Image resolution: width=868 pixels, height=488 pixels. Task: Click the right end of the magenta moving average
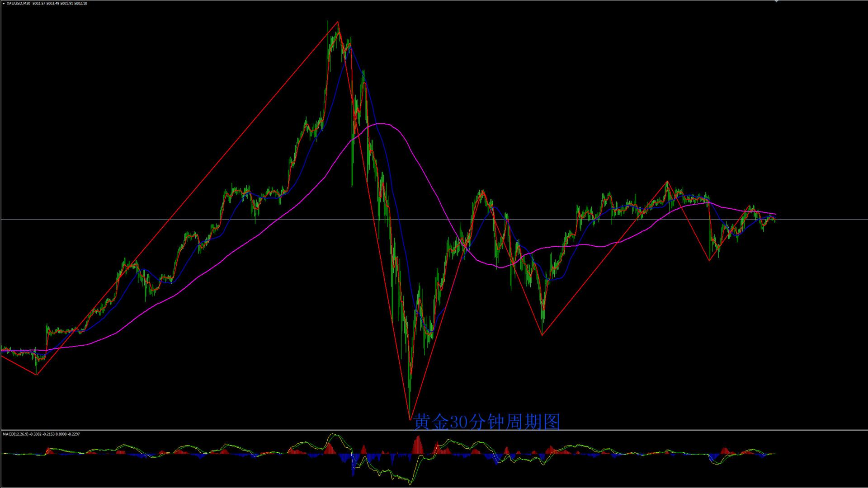point(775,214)
